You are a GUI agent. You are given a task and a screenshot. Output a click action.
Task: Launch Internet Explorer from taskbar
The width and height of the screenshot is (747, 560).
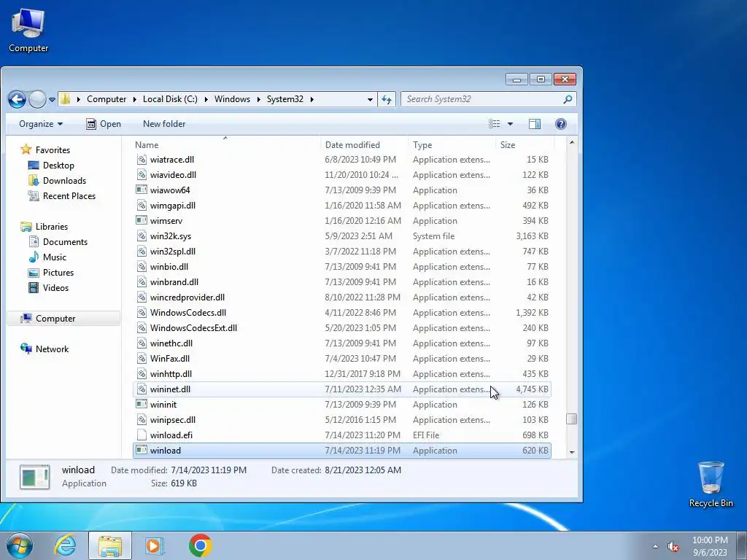pyautogui.click(x=65, y=545)
